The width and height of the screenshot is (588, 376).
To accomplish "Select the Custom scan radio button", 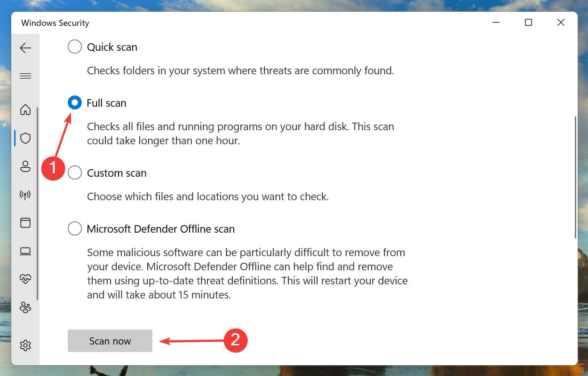I will (x=75, y=172).
